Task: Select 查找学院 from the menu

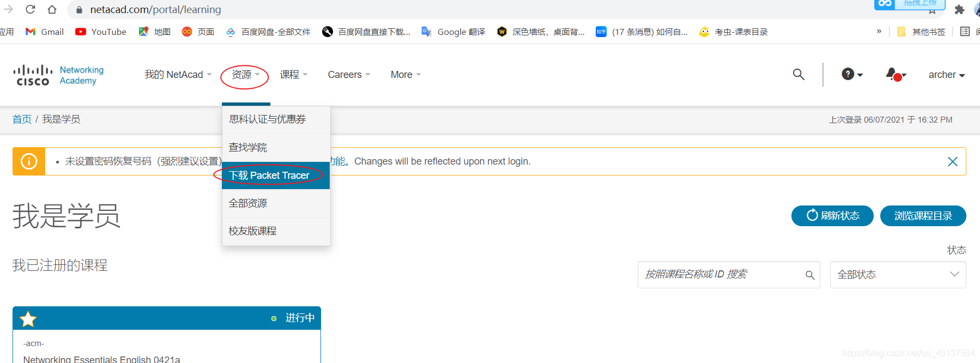Action: [276, 148]
